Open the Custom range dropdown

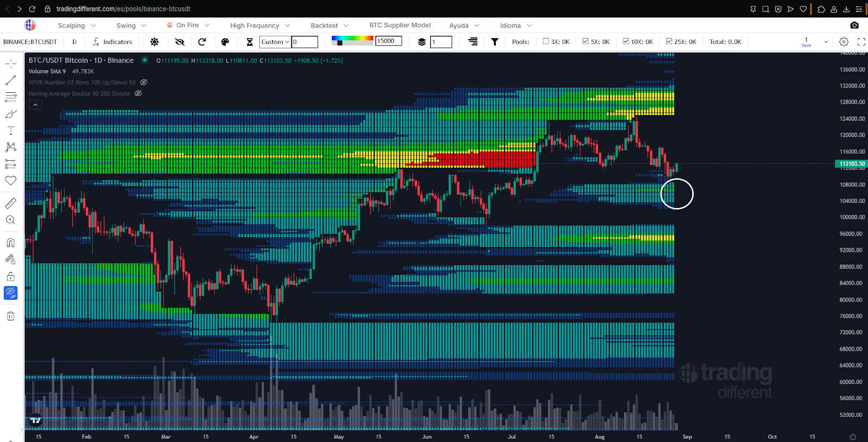(275, 42)
